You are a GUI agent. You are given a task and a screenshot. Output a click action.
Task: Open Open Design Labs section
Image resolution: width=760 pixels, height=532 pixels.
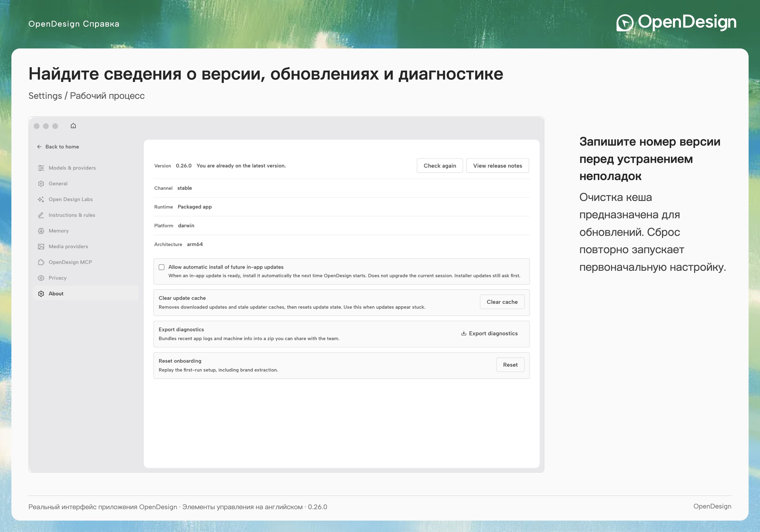(x=86, y=199)
